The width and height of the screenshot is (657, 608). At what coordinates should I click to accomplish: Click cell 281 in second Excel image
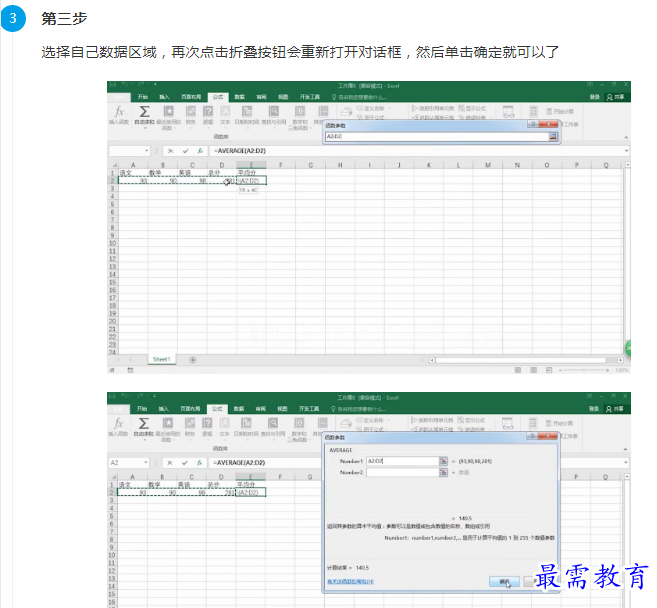[x=221, y=493]
